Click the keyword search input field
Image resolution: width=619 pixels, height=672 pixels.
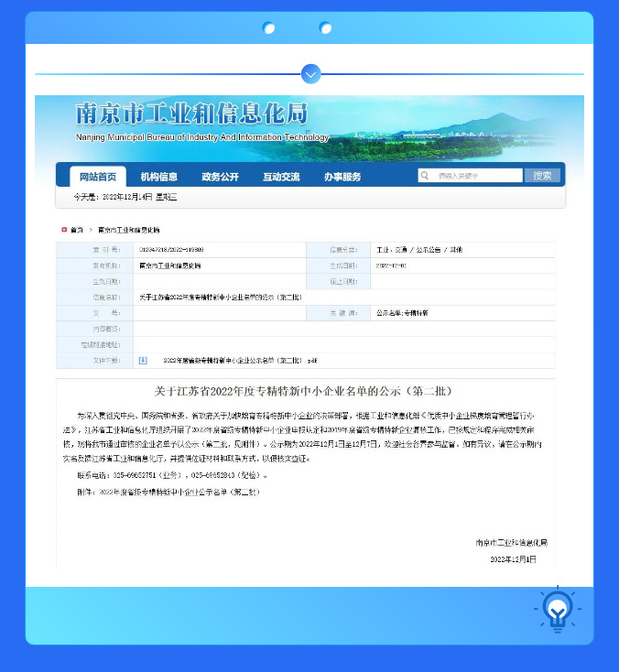[471, 175]
